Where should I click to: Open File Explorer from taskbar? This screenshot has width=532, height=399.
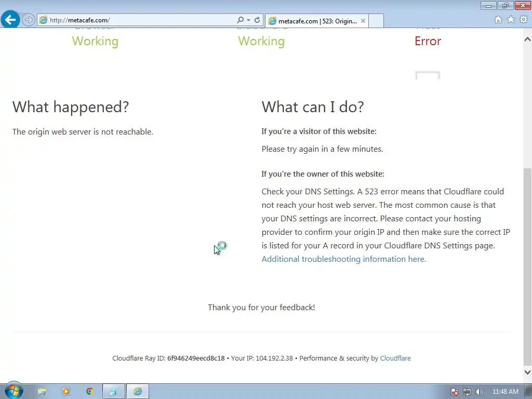tap(42, 392)
